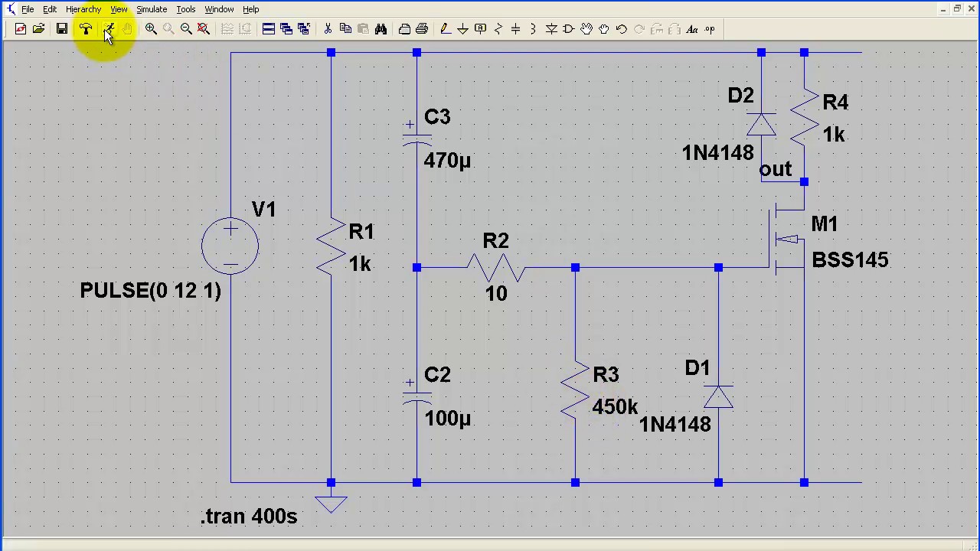
Task: Open the View menu
Action: pyautogui.click(x=119, y=9)
